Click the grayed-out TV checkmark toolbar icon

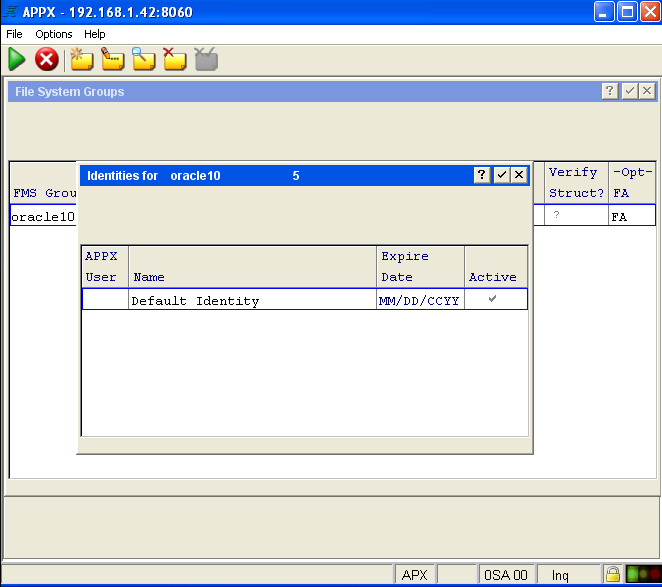tap(206, 60)
